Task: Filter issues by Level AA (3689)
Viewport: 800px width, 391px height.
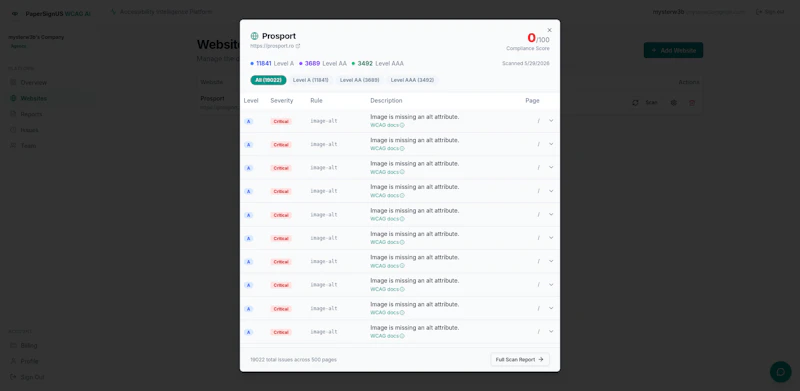Action: point(359,80)
